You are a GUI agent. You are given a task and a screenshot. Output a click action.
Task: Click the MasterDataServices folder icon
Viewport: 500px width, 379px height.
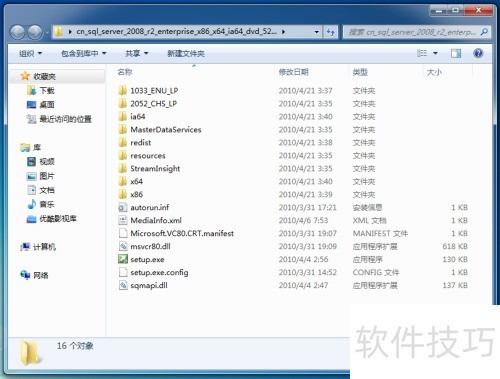(x=123, y=129)
